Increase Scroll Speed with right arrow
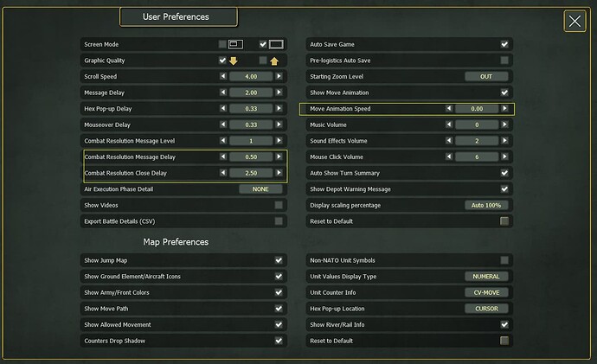 tap(279, 76)
